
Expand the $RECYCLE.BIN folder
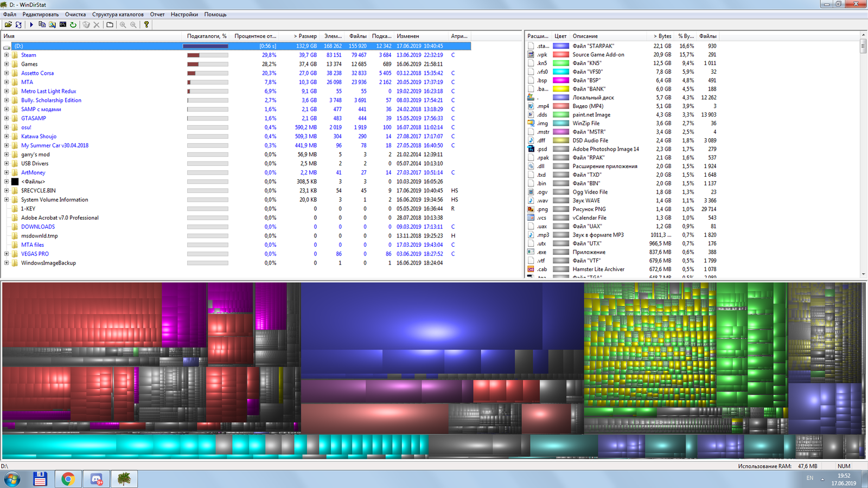[x=7, y=191]
